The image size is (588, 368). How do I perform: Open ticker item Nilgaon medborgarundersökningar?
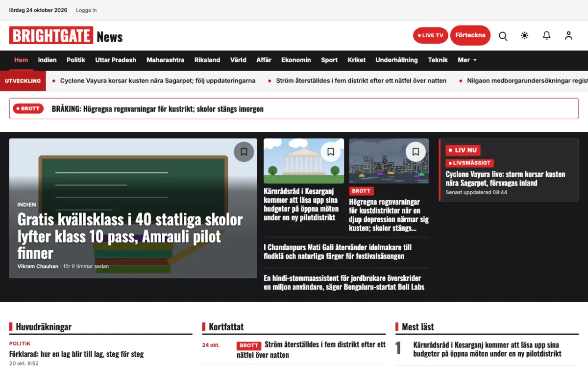pyautogui.click(x=527, y=81)
